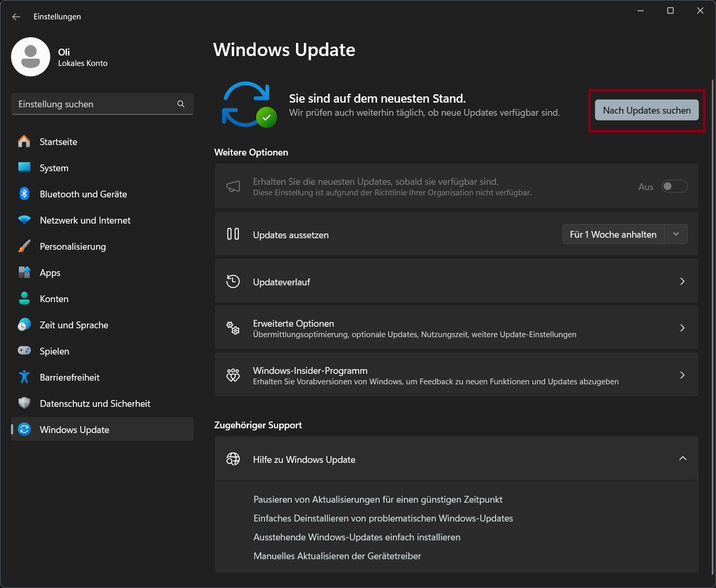Select Windows Update in the sidebar
Image resolution: width=716 pixels, height=588 pixels.
point(102,429)
